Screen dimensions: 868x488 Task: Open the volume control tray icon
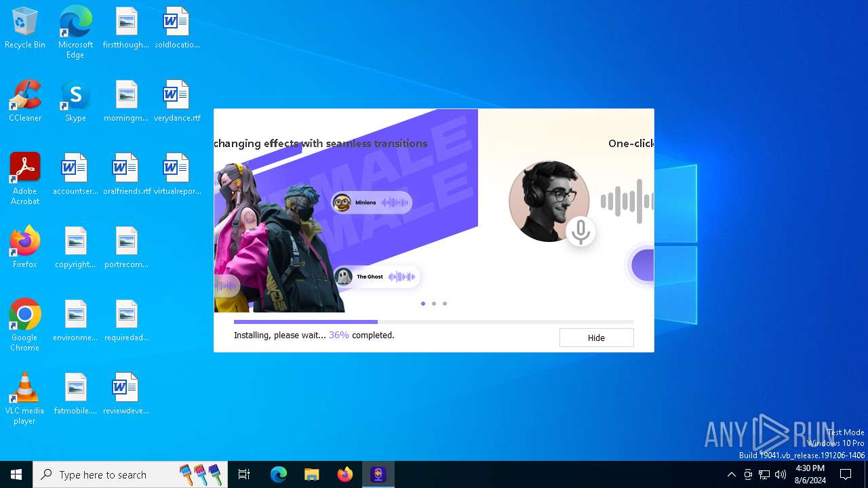(x=781, y=474)
